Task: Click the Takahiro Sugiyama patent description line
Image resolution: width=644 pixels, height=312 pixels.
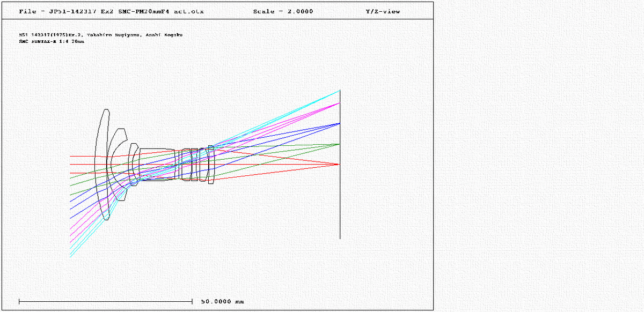Action: 100,35
